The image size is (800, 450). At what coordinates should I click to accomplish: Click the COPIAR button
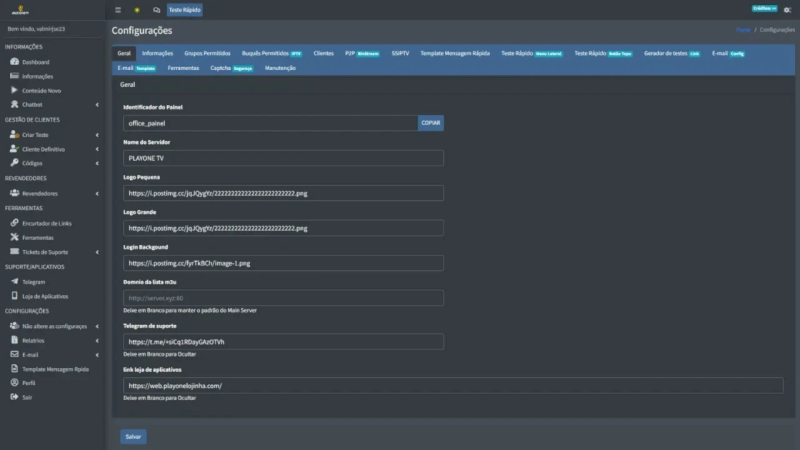[x=430, y=123]
